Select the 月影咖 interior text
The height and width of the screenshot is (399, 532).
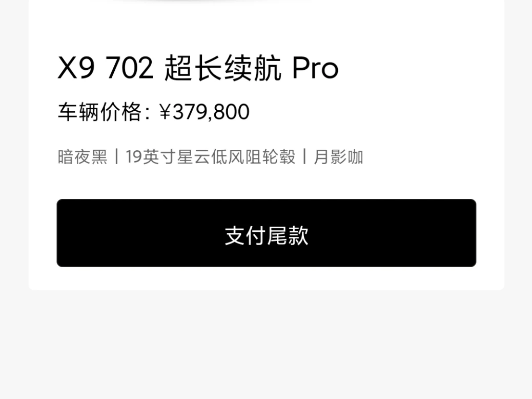click(338, 157)
